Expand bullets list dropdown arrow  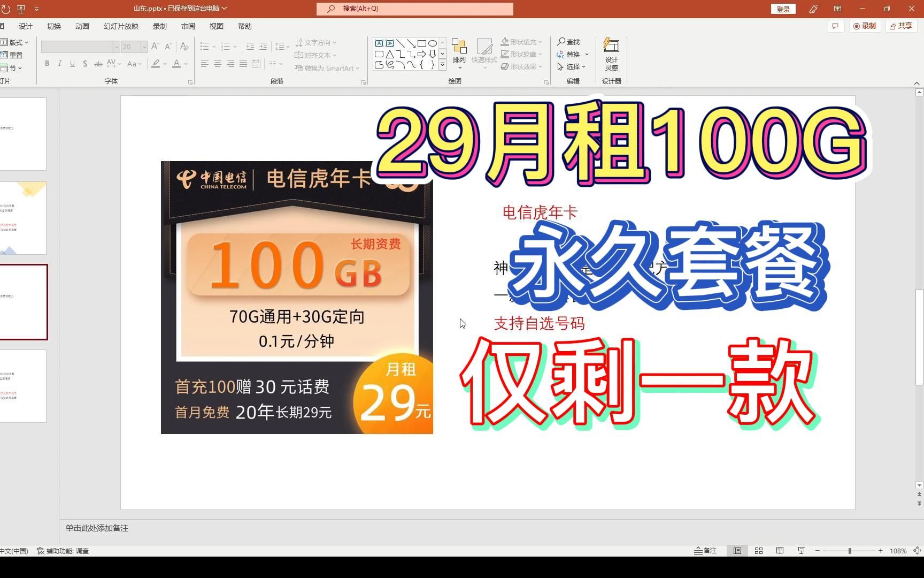[214, 47]
